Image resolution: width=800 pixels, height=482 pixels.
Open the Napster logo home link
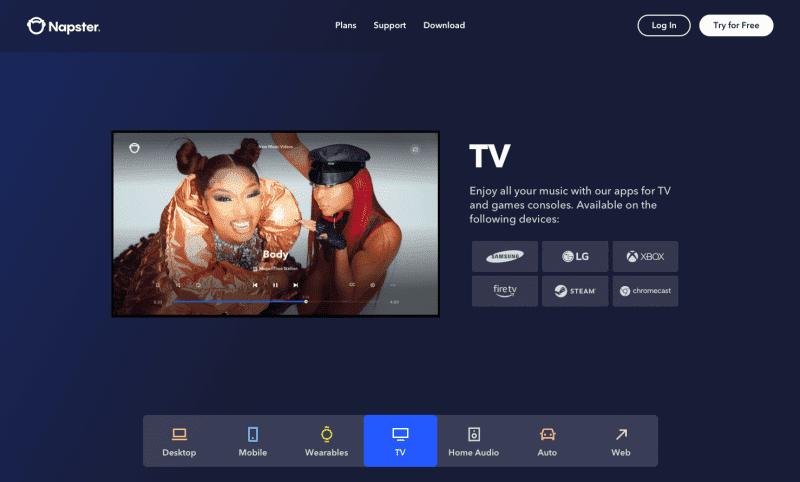click(x=63, y=26)
